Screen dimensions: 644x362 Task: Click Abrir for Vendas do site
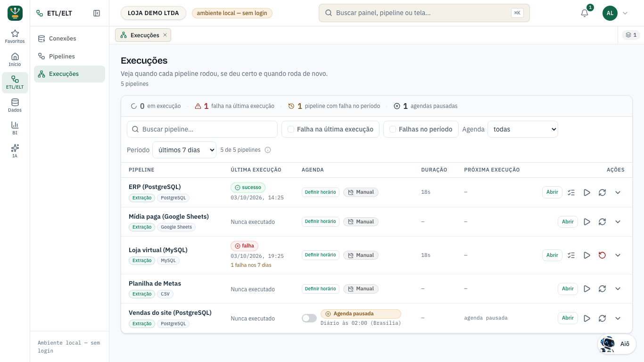568,318
